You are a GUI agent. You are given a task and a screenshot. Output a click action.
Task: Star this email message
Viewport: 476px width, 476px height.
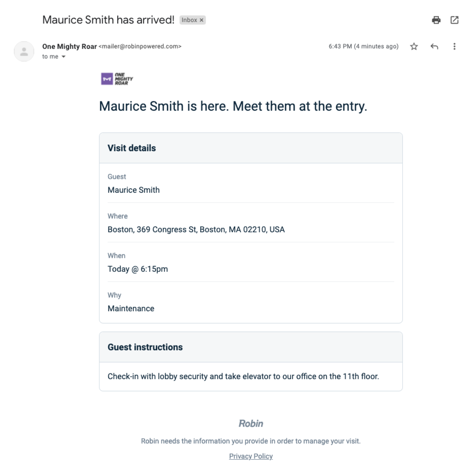coord(414,46)
